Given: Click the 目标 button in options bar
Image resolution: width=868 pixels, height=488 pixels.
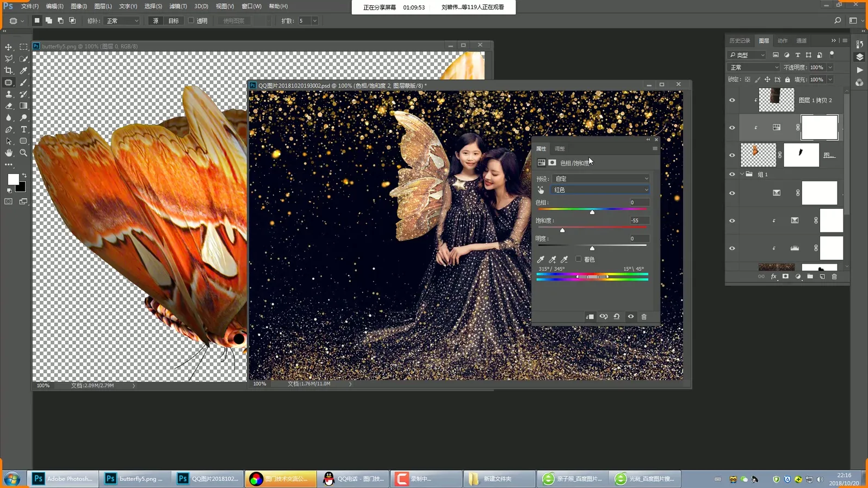Looking at the screenshot, I should (173, 21).
